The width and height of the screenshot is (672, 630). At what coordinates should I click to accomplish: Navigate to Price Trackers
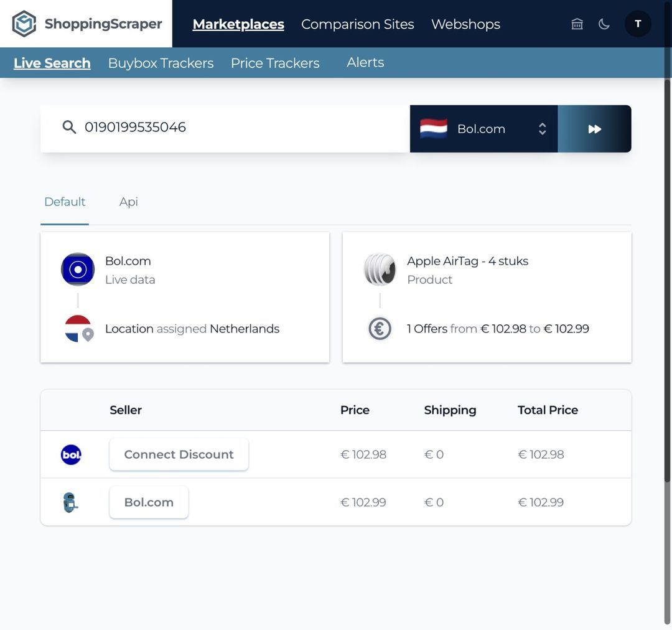pos(275,63)
